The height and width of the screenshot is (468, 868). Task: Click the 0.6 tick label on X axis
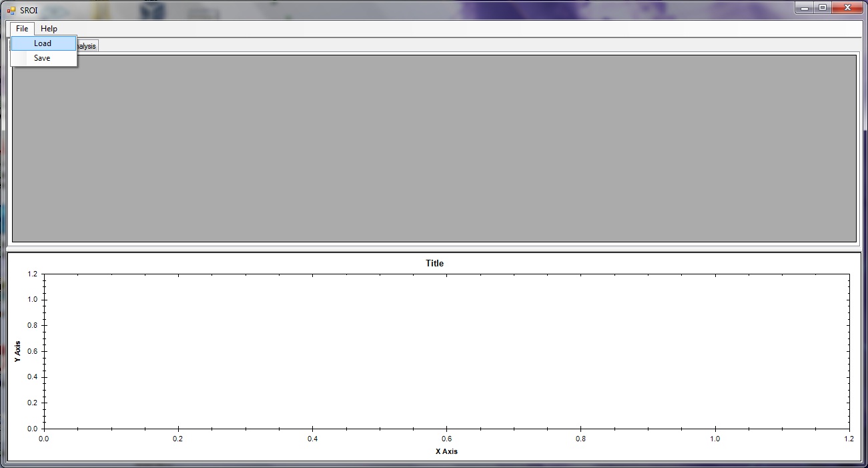(x=446, y=439)
